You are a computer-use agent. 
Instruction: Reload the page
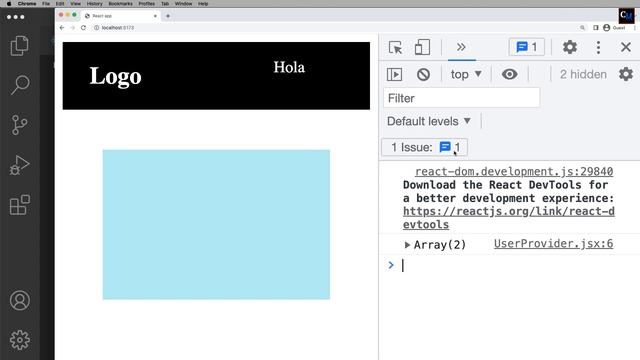(x=83, y=28)
